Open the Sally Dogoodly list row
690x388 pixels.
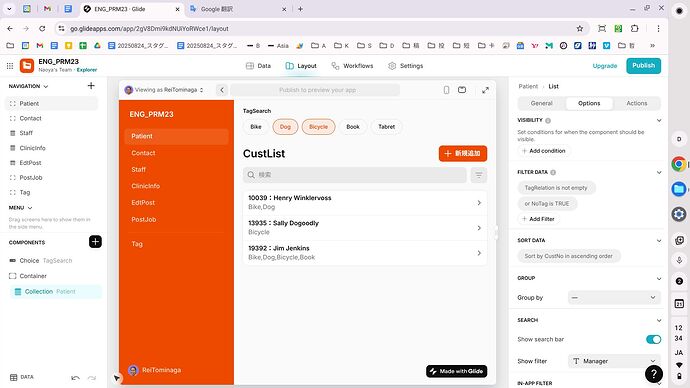point(365,227)
